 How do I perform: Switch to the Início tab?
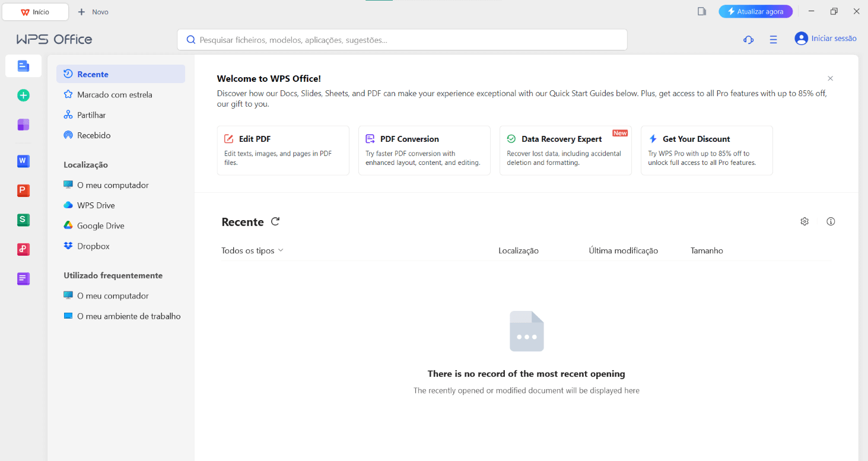coord(35,11)
